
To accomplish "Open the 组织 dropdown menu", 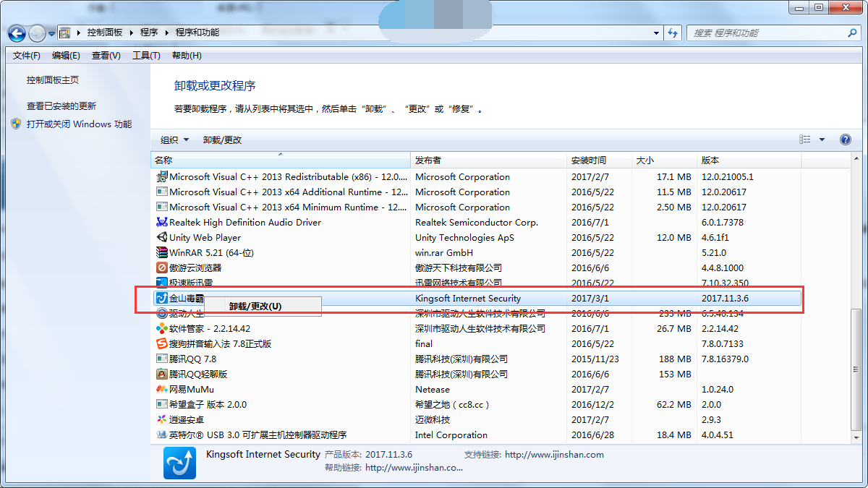I will 174,140.
